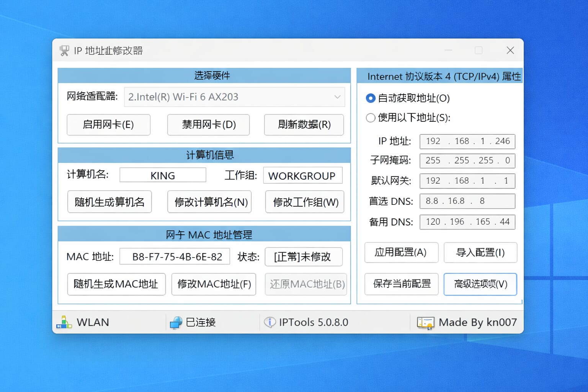Viewport: 588px width, 392px height.
Task: Apply configuration with the (A) button
Action: coord(401,253)
